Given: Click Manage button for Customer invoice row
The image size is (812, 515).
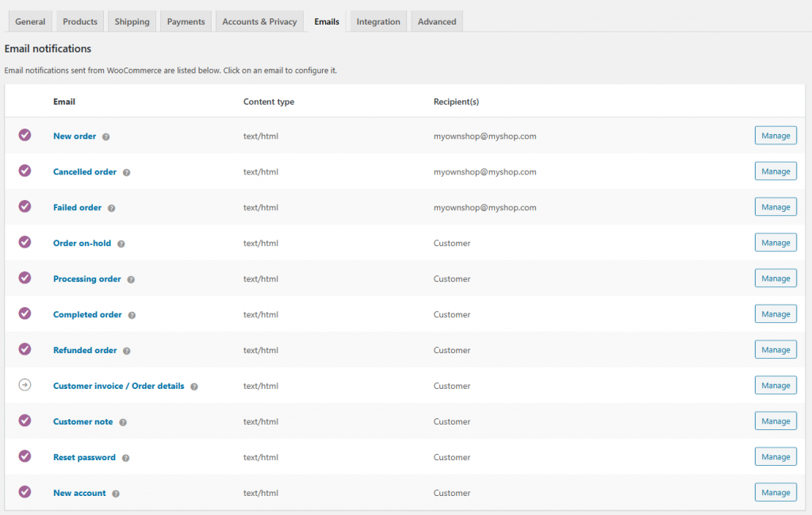Looking at the screenshot, I should click(776, 386).
